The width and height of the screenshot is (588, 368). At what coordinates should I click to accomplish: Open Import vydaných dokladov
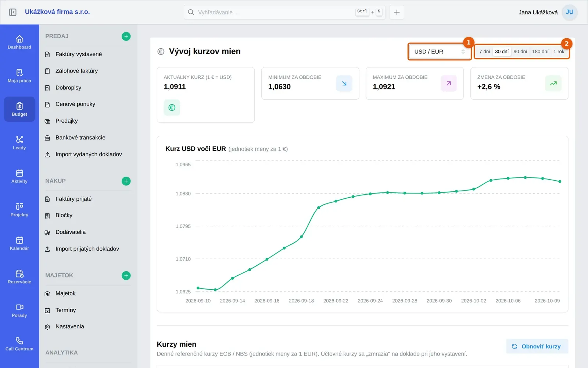point(88,154)
